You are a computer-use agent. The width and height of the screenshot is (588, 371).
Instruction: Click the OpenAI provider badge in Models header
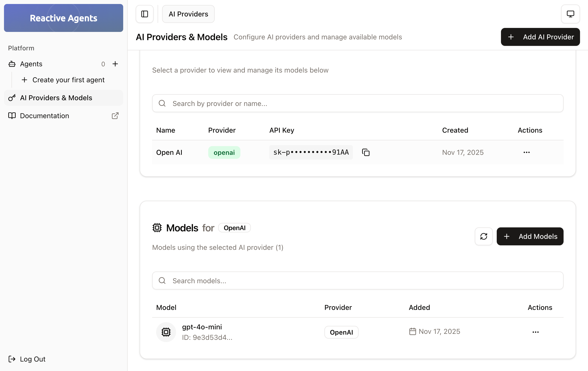pos(234,227)
